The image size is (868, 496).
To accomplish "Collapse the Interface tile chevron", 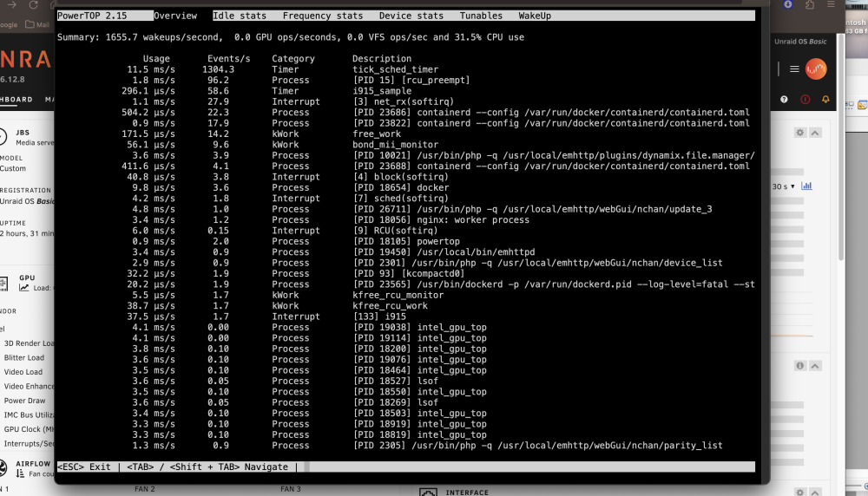I will pos(815,492).
